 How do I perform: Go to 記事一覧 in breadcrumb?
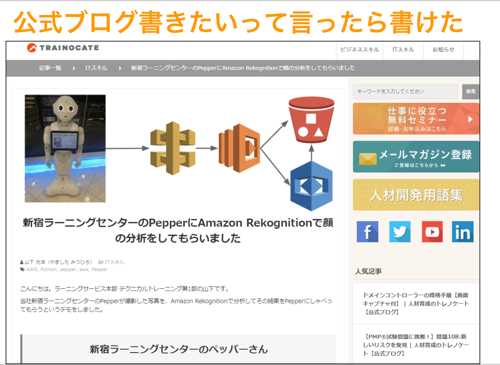(x=50, y=68)
